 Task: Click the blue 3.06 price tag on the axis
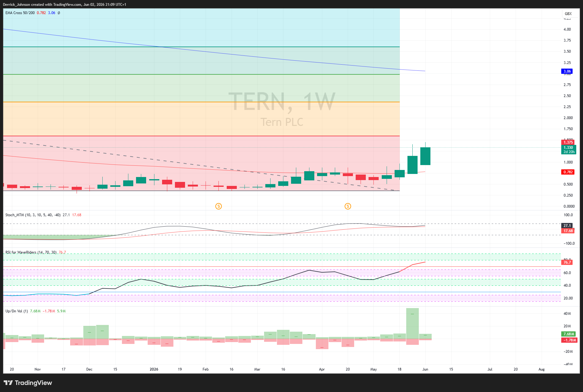point(567,71)
